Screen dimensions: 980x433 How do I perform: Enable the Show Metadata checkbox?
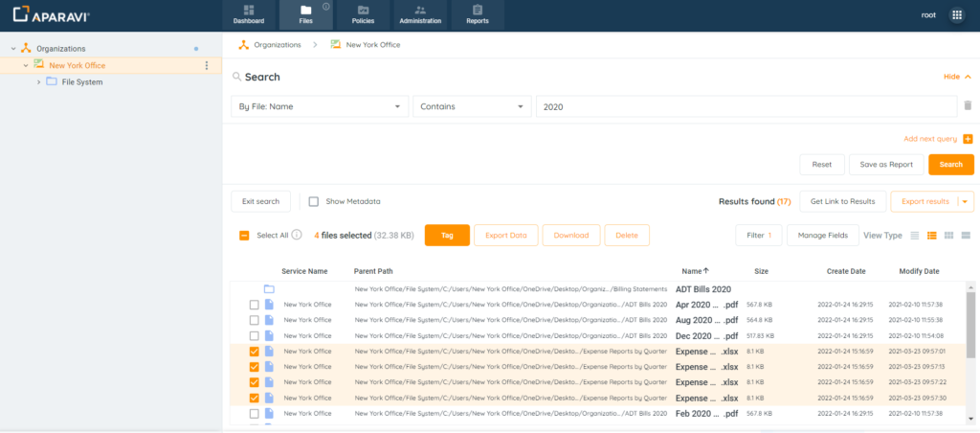(x=314, y=201)
